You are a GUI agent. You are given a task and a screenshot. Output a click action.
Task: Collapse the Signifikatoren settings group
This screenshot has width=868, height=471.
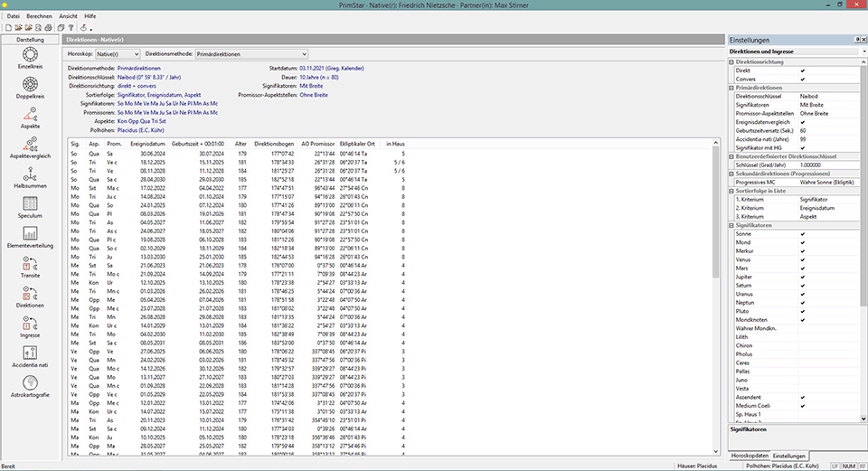tap(731, 225)
